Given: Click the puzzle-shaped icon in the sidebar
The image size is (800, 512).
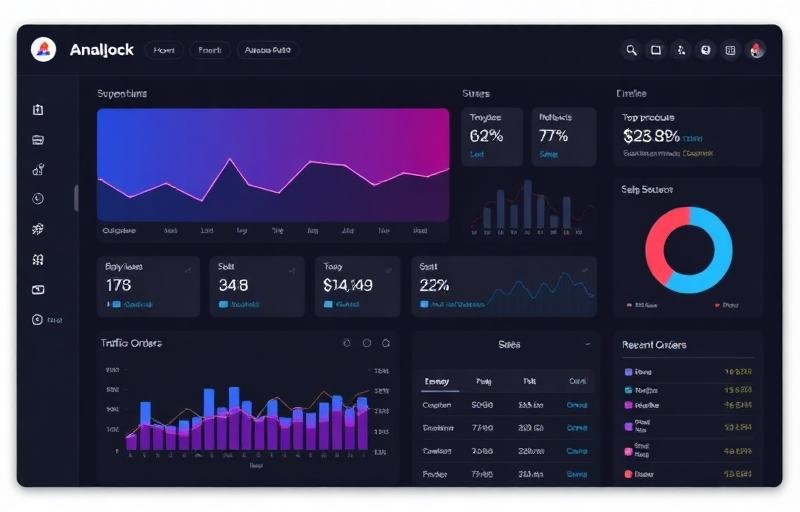Looking at the screenshot, I should point(38,229).
